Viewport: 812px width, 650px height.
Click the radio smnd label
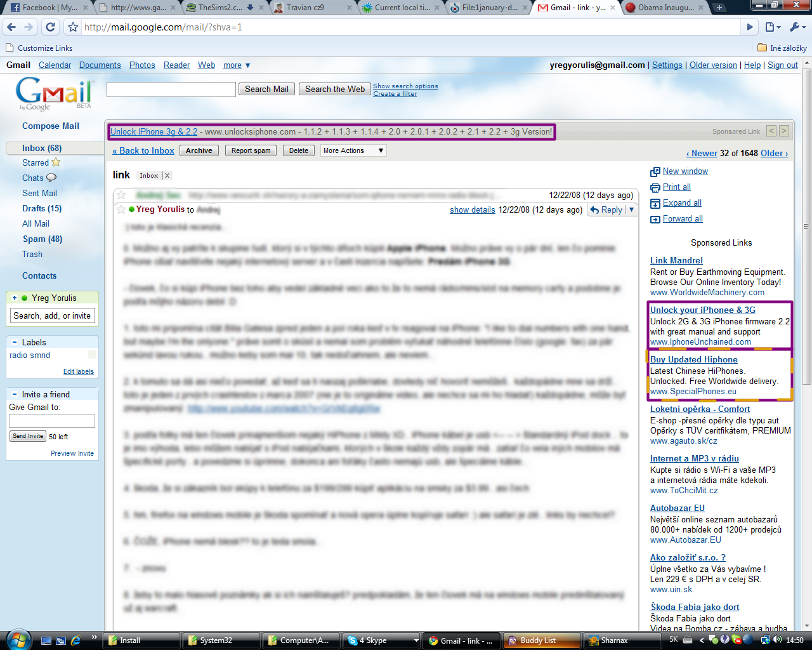30,355
